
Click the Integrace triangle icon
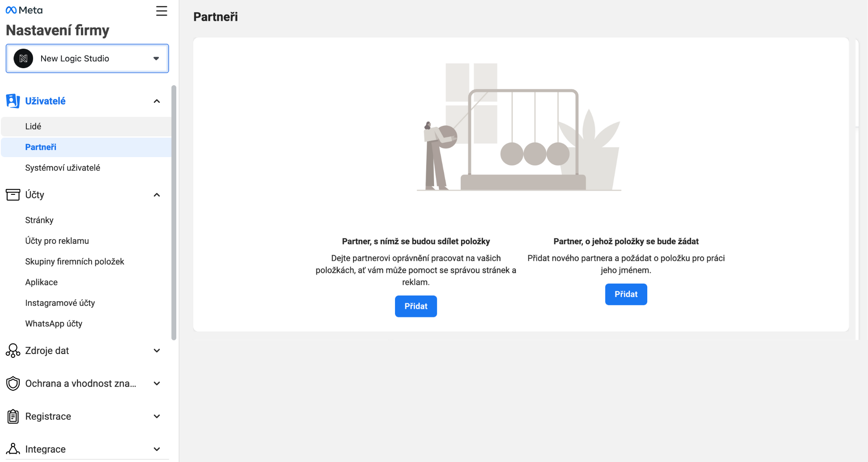[x=13, y=449]
